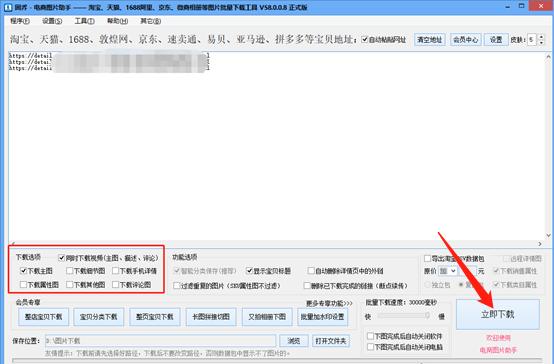The height and width of the screenshot is (364, 554).
Task: Enable the 下载手机详情 checkbox
Action: [x=116, y=271]
